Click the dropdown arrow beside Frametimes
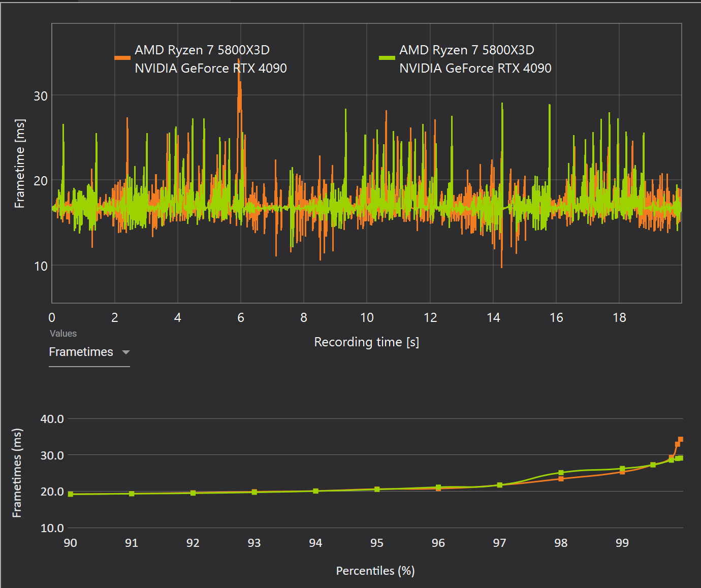701x588 pixels. click(126, 352)
